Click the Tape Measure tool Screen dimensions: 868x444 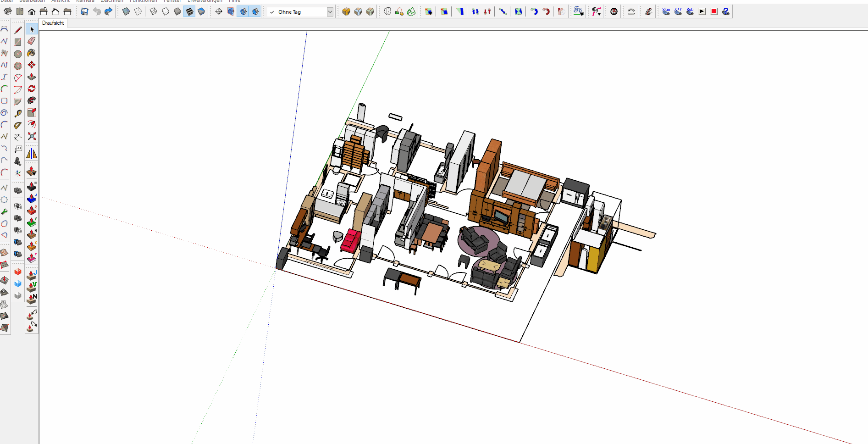pyautogui.click(x=18, y=113)
